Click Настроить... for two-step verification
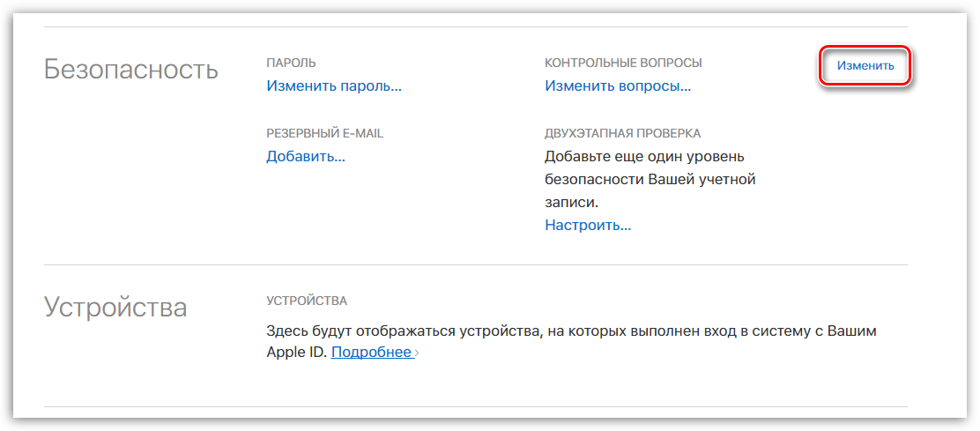The height and width of the screenshot is (431, 980). (x=587, y=225)
